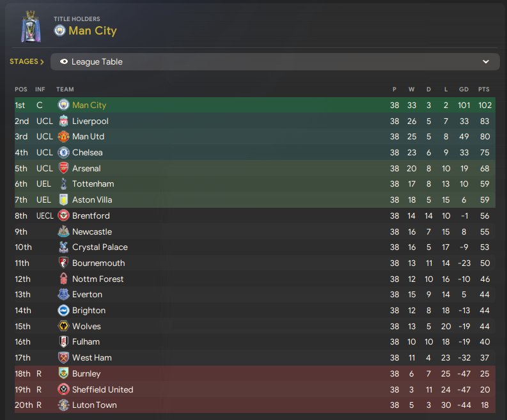Expand the Stages menu
Viewport: 507px width, 420px height.
coord(27,62)
